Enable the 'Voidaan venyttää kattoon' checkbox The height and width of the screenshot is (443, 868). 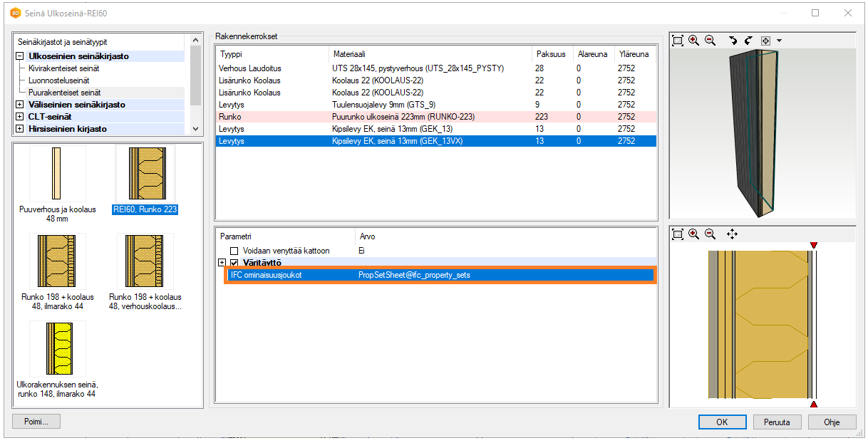[234, 251]
